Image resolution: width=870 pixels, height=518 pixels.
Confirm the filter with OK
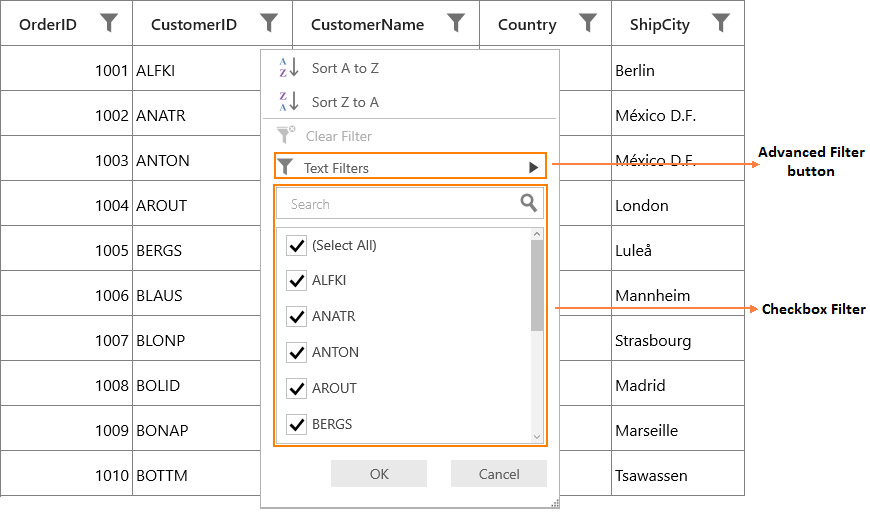coord(379,474)
